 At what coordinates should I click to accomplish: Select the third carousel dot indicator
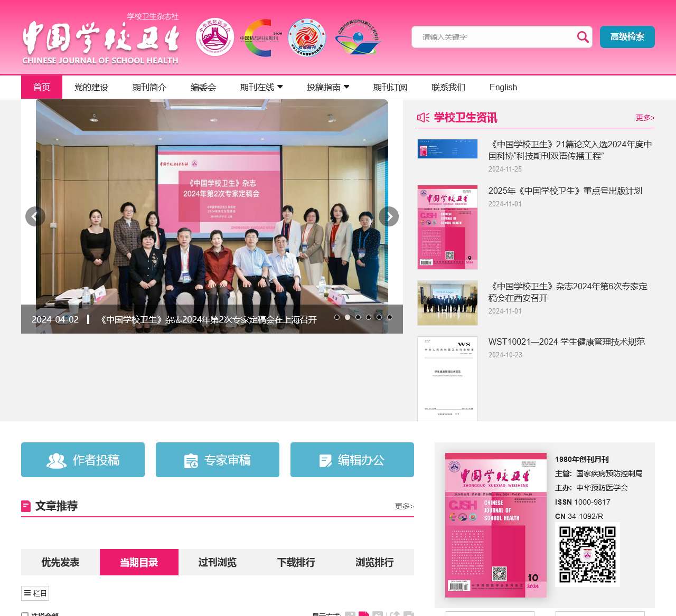point(358,317)
